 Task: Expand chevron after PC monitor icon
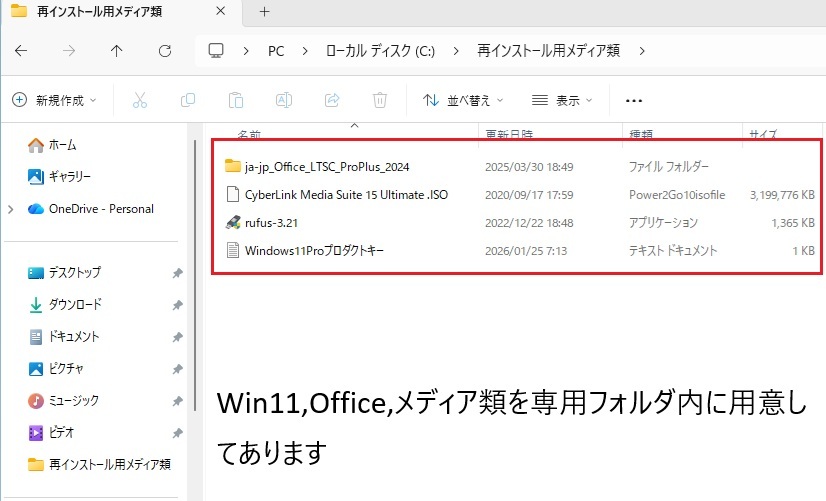pyautogui.click(x=245, y=51)
